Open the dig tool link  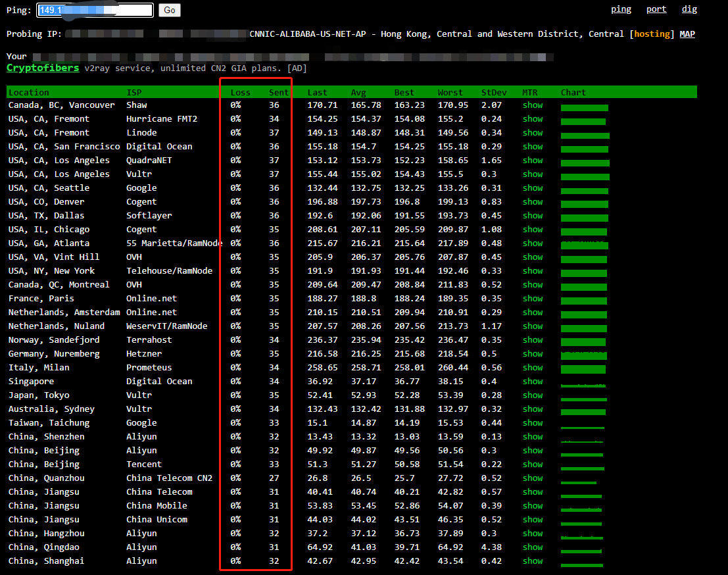pos(689,9)
